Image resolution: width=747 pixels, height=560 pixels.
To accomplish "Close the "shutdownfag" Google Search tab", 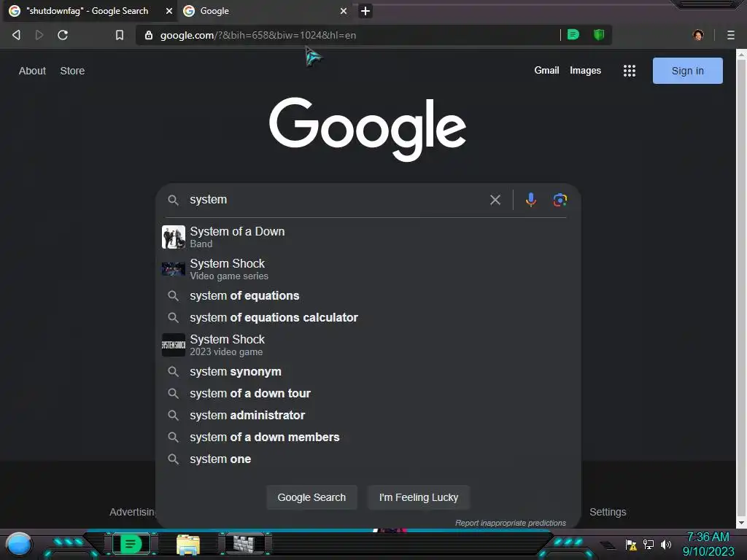I will click(169, 11).
